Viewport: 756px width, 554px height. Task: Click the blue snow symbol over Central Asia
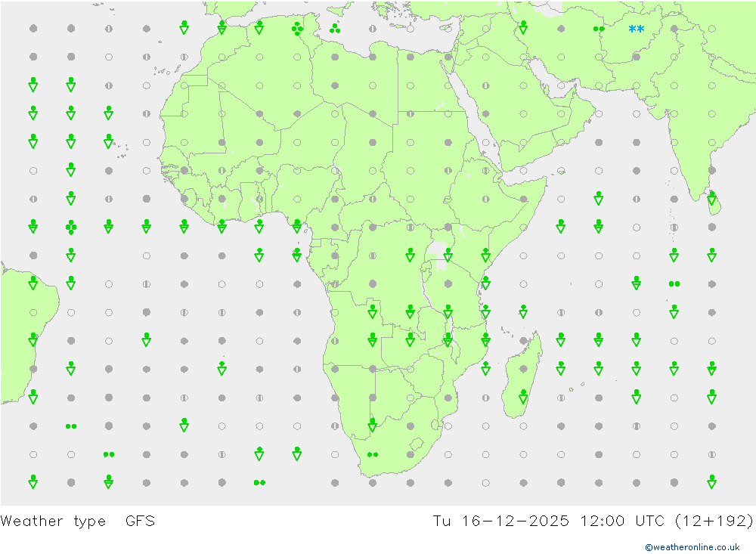[x=637, y=29]
